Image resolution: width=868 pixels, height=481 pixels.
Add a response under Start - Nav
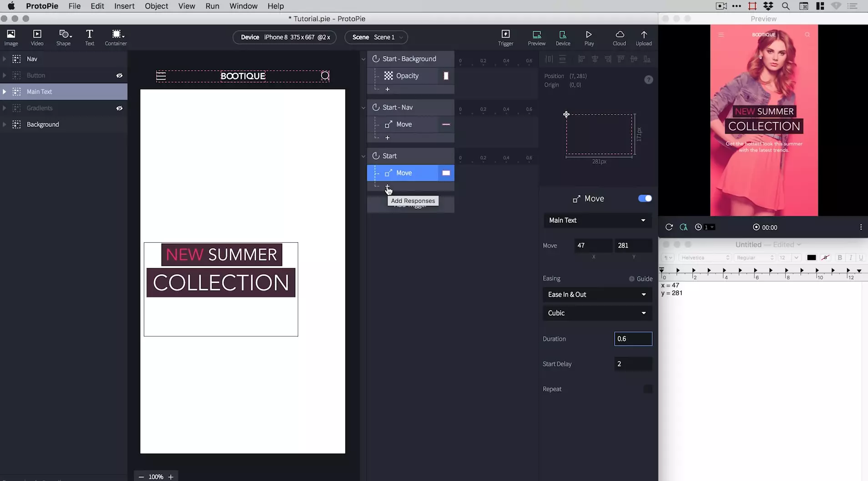tap(388, 137)
